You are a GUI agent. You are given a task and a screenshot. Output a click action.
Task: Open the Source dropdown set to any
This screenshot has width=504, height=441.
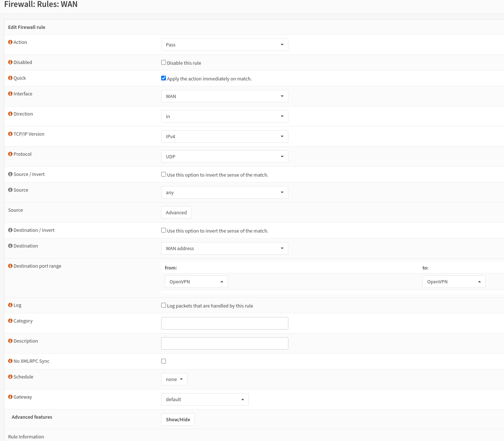tap(224, 192)
